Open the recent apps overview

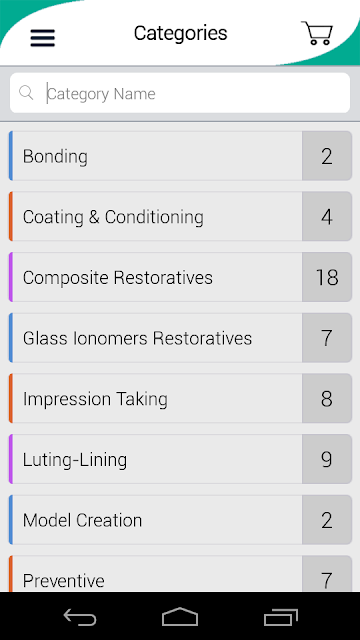click(280, 617)
